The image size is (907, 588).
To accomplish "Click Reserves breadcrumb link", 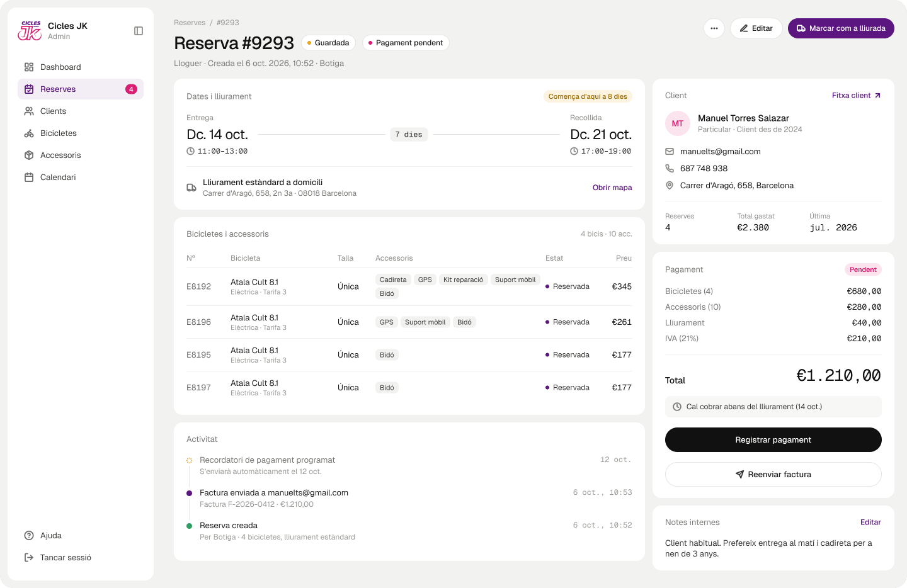I will [x=190, y=23].
